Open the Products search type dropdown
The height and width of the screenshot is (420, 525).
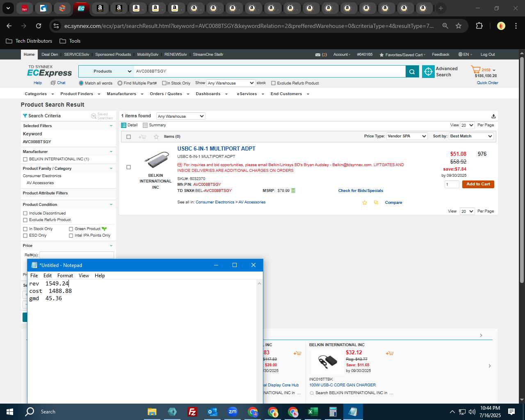point(106,71)
